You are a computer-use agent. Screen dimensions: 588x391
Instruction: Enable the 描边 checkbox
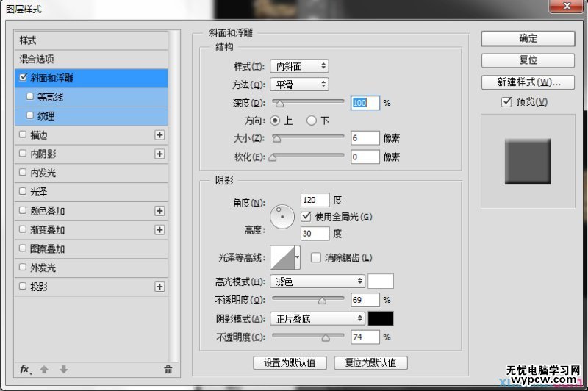tap(23, 134)
